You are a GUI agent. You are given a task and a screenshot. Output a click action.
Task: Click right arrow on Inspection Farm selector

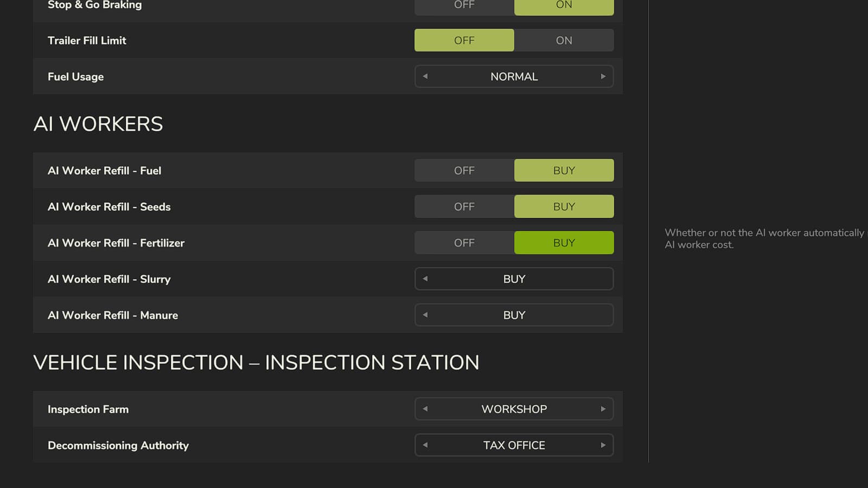point(603,409)
